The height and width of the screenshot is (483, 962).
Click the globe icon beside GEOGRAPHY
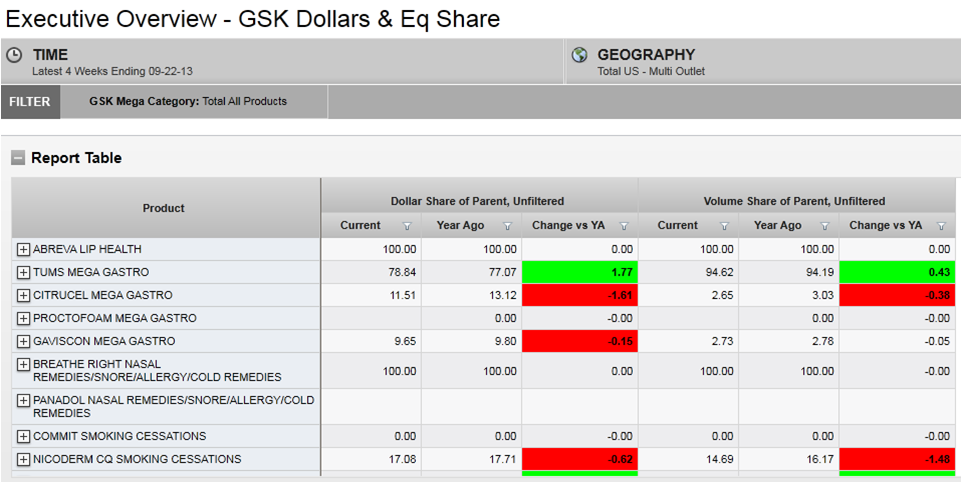(580, 56)
